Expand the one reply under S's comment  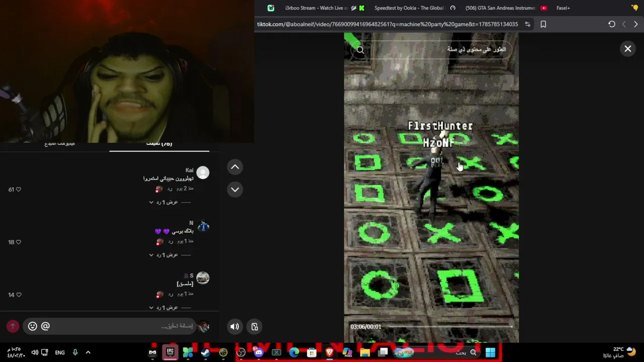coord(164,308)
